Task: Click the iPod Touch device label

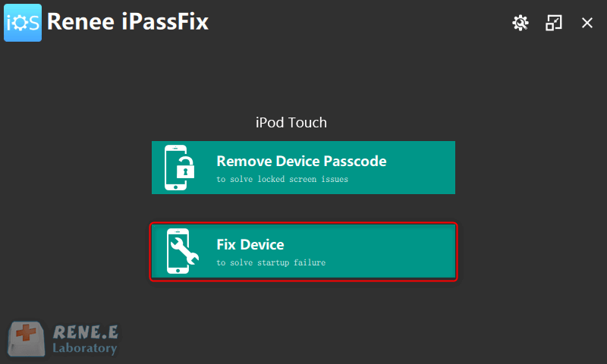Action: click(x=291, y=122)
